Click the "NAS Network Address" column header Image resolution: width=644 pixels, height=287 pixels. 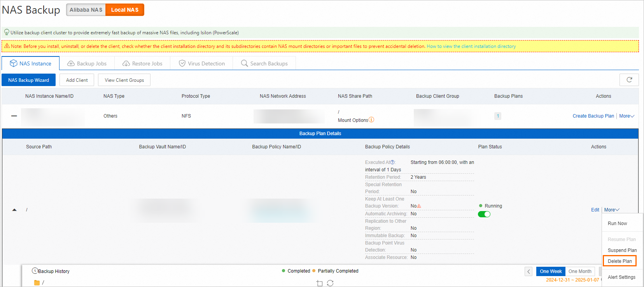283,96
